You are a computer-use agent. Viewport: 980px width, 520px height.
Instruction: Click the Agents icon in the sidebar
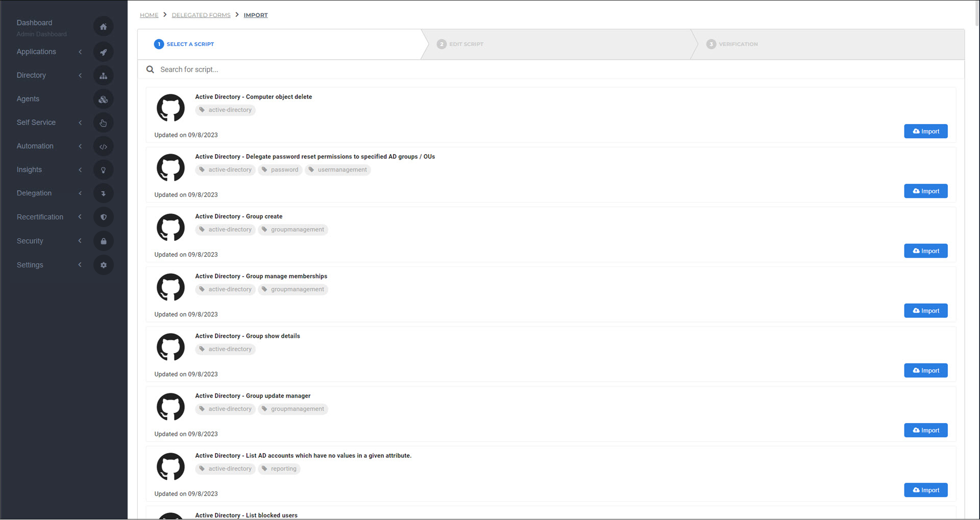pos(104,99)
